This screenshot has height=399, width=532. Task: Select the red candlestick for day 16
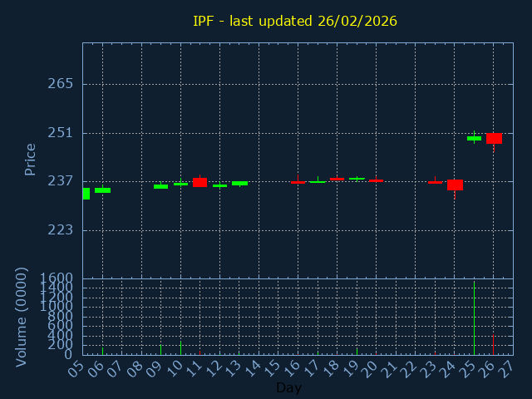click(298, 182)
